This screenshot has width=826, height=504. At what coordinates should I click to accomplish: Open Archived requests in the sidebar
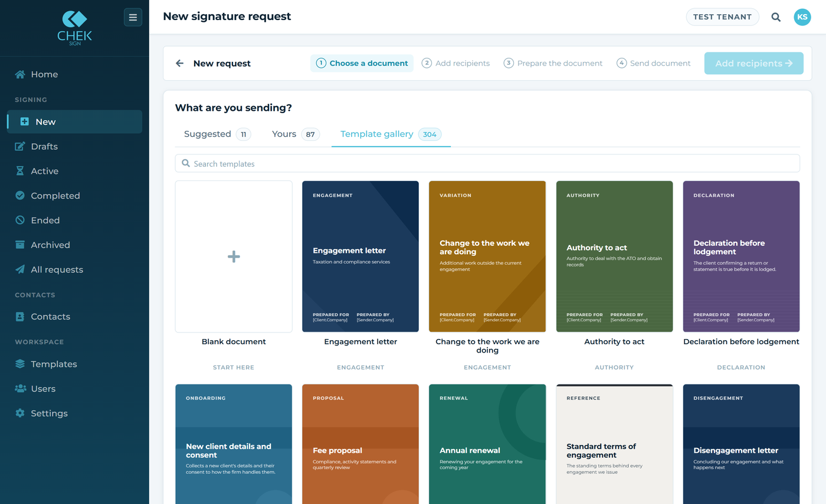pyautogui.click(x=74, y=245)
